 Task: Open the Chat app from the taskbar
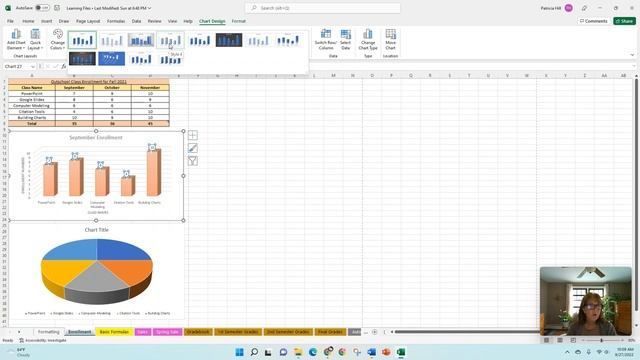pos(283,352)
